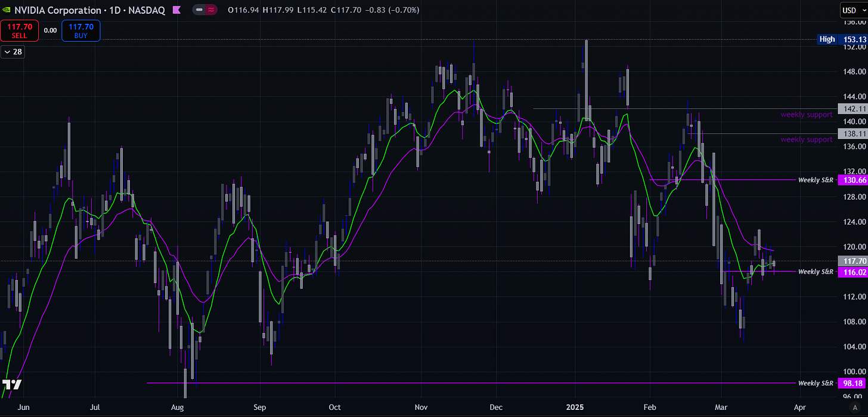Open symbol search via NVIDIA Corporation title
The height and width of the screenshot is (417, 868).
pyautogui.click(x=58, y=10)
